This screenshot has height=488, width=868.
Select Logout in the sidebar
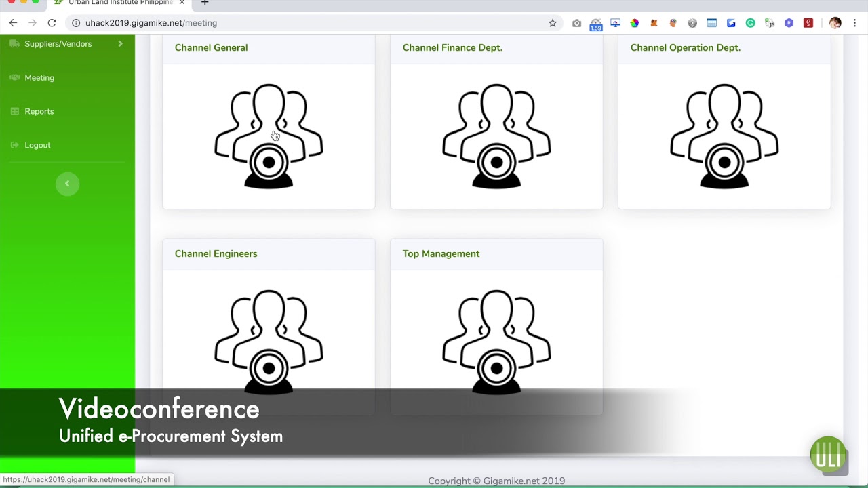37,145
